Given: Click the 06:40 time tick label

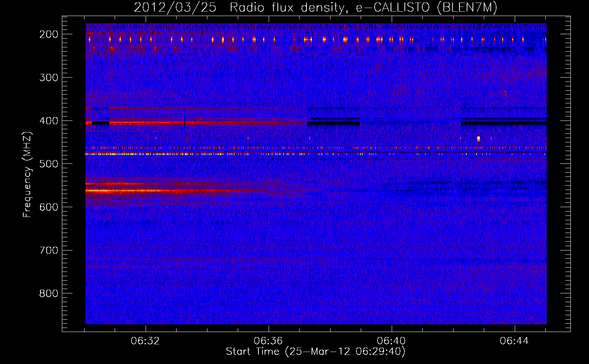Looking at the screenshot, I should tap(391, 341).
